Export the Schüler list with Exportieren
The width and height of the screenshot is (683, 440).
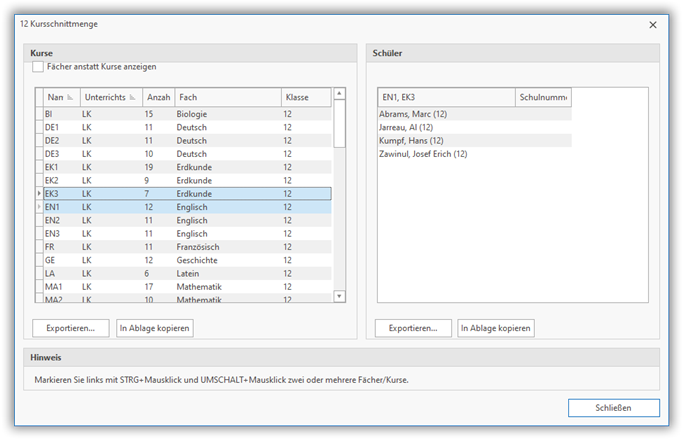pos(413,328)
